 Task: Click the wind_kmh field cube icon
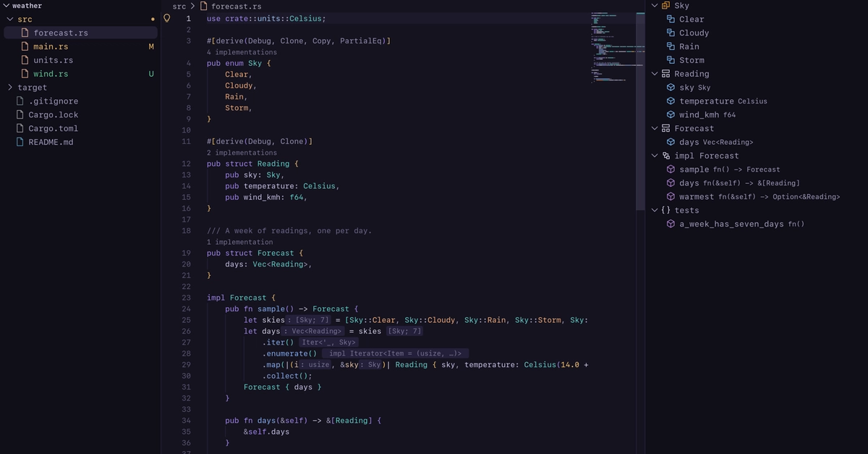point(671,115)
